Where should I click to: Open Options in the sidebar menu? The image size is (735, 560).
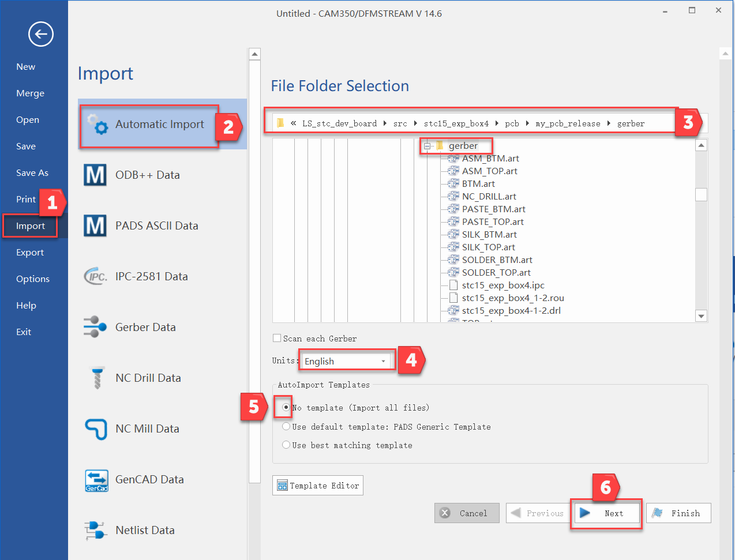pyautogui.click(x=33, y=279)
